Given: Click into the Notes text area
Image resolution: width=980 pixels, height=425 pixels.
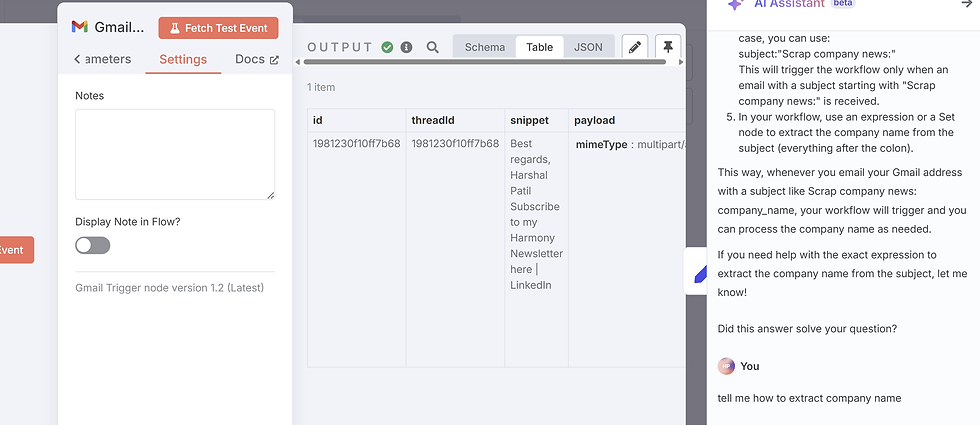Looking at the screenshot, I should pos(175,154).
